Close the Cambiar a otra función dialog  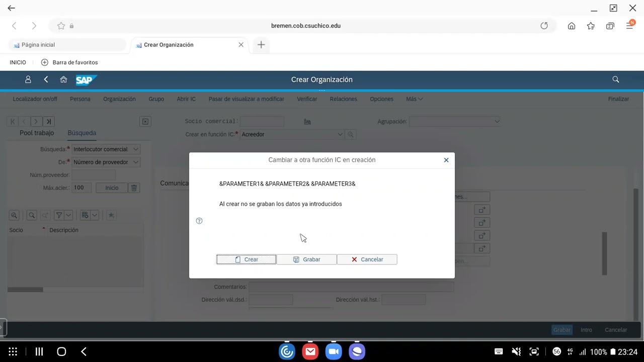pyautogui.click(x=446, y=160)
